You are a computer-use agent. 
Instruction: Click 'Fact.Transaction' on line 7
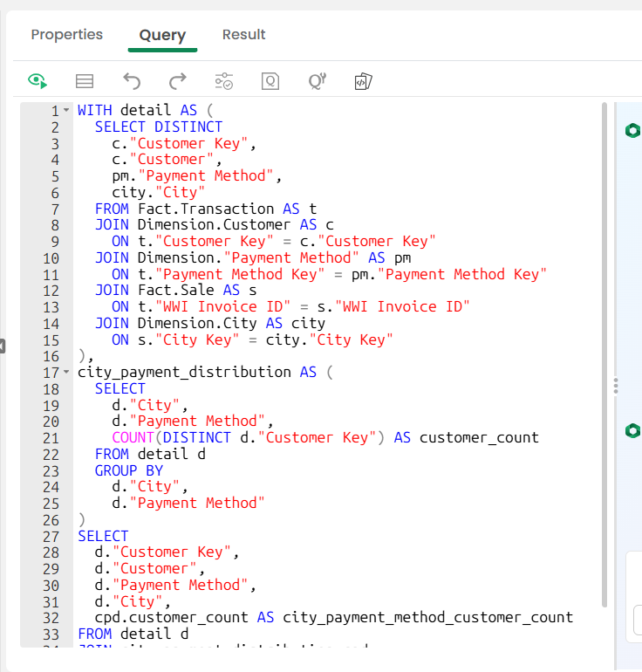[206, 209]
